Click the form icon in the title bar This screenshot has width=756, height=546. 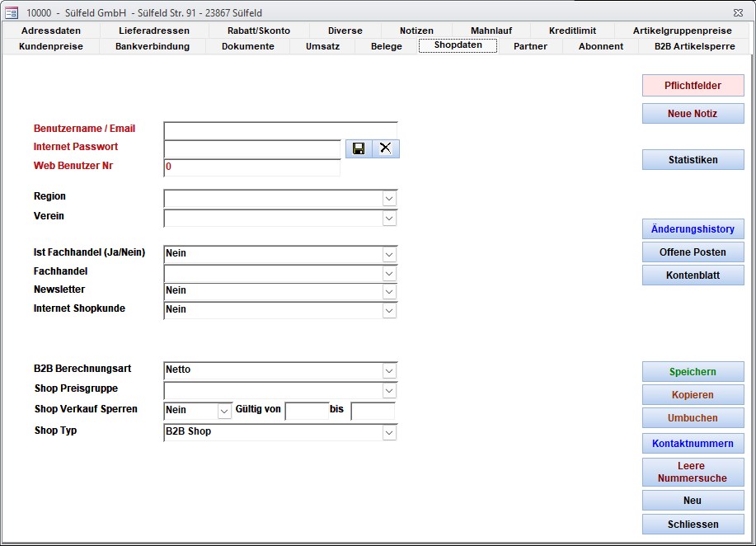coord(12,12)
